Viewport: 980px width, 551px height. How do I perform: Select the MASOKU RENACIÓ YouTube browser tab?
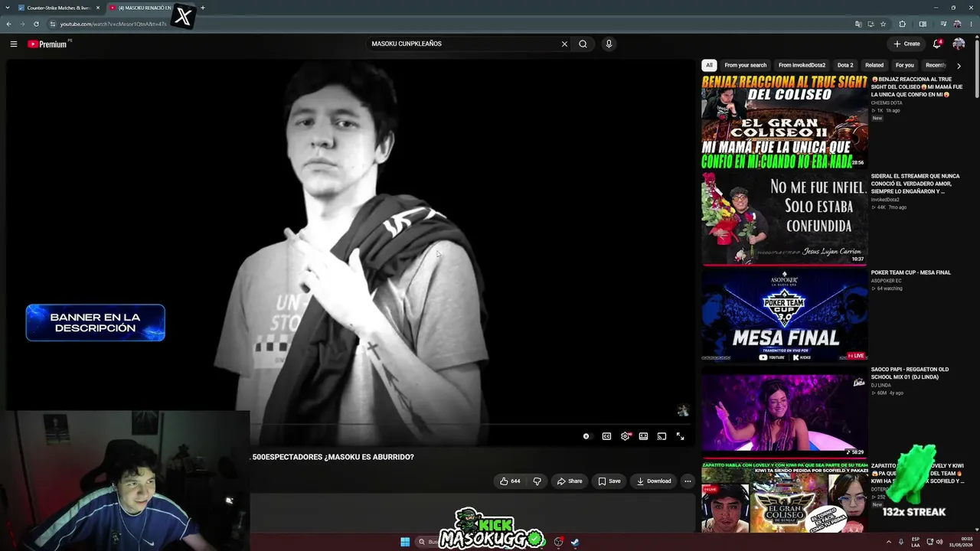pos(141,8)
